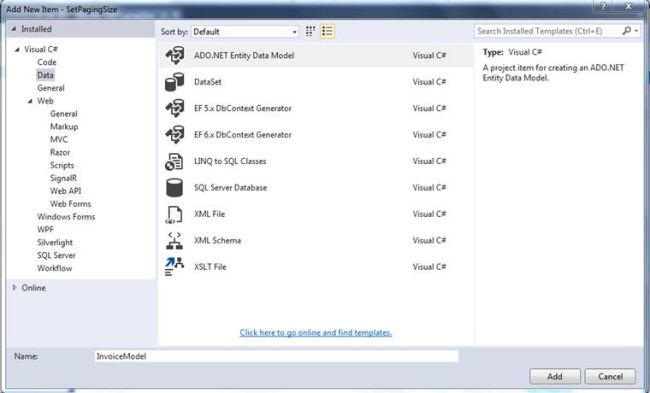650x393 pixels.
Task: Collapse the Web tree node
Action: (30, 101)
